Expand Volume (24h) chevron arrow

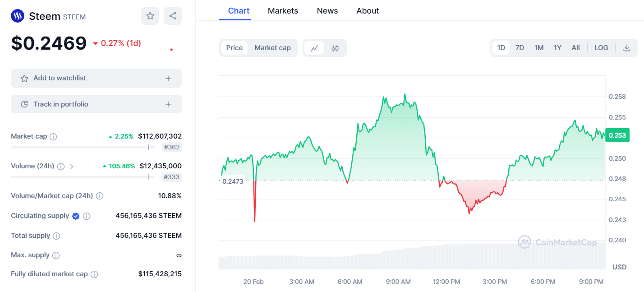(x=72, y=166)
